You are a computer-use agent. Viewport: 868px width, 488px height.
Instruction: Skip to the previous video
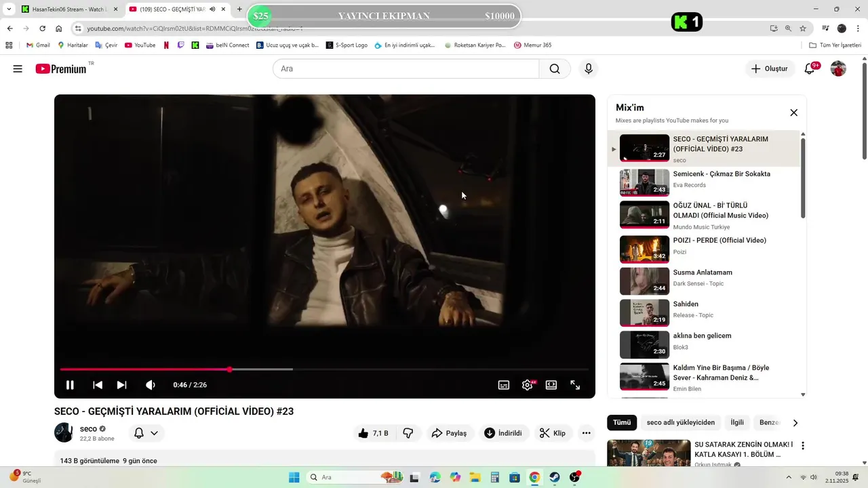pos(98,385)
